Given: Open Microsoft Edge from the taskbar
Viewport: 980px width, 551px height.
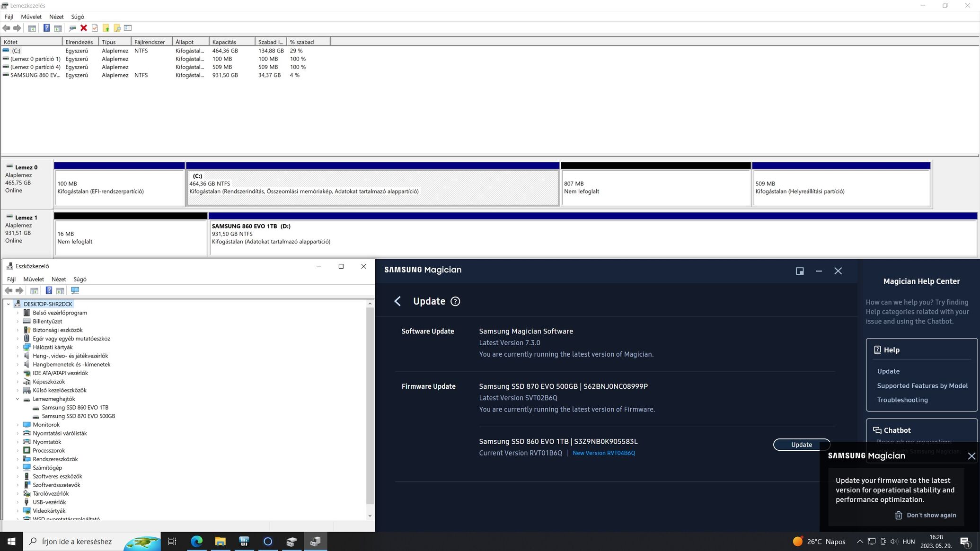Looking at the screenshot, I should [x=196, y=542].
